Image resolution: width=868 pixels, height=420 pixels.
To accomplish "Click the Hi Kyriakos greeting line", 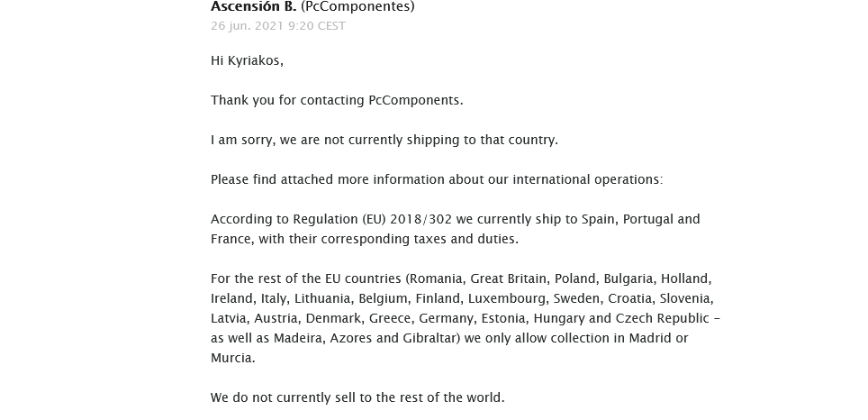I will click(247, 60).
